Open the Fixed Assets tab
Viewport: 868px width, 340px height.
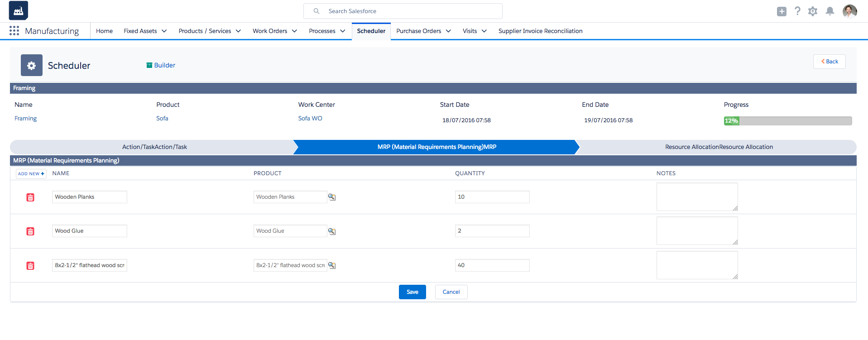[x=140, y=31]
